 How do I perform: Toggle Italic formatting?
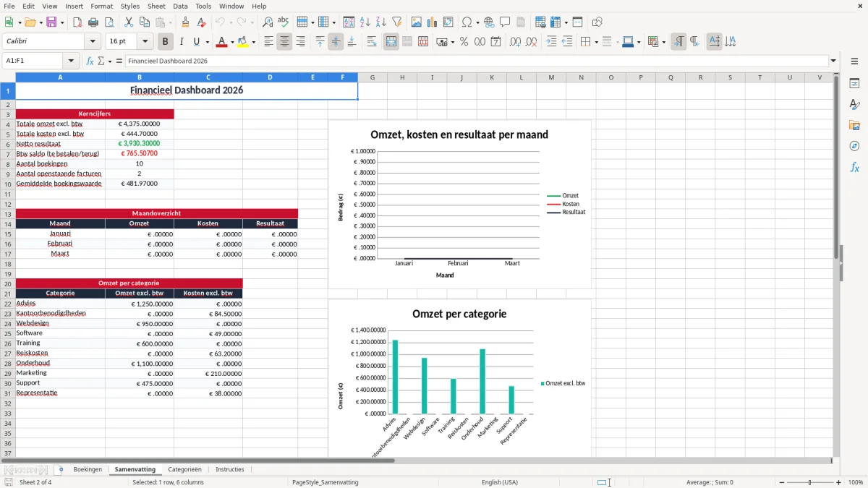click(x=182, y=42)
